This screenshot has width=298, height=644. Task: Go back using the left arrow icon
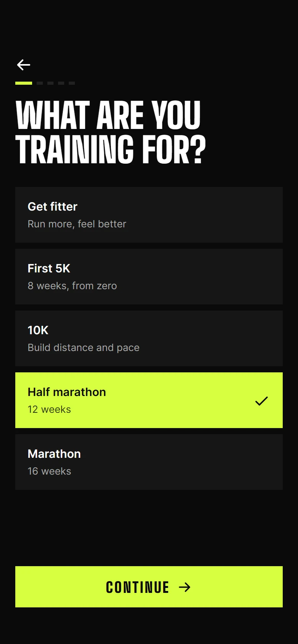24,65
